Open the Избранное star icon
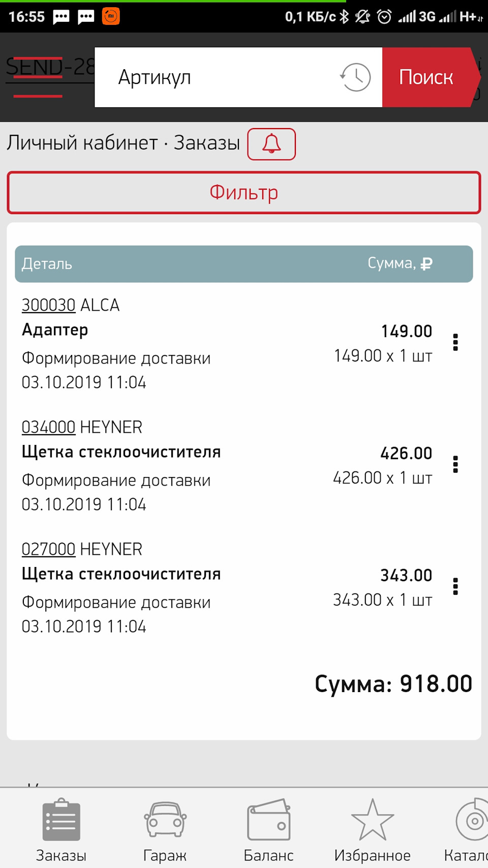The image size is (488, 868). tap(372, 820)
